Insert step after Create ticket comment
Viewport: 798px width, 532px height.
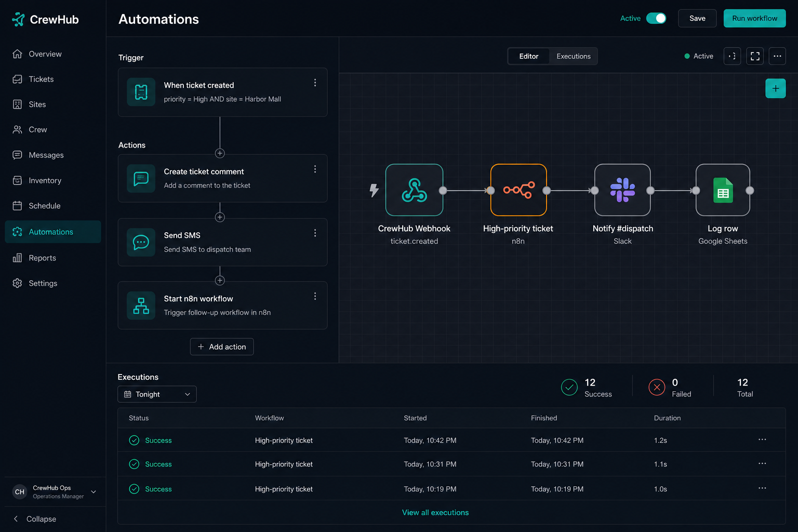220,217
